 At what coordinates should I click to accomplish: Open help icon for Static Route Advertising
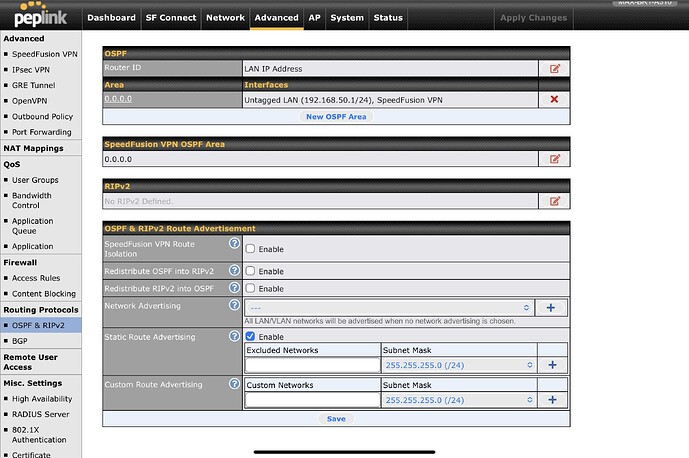234,336
